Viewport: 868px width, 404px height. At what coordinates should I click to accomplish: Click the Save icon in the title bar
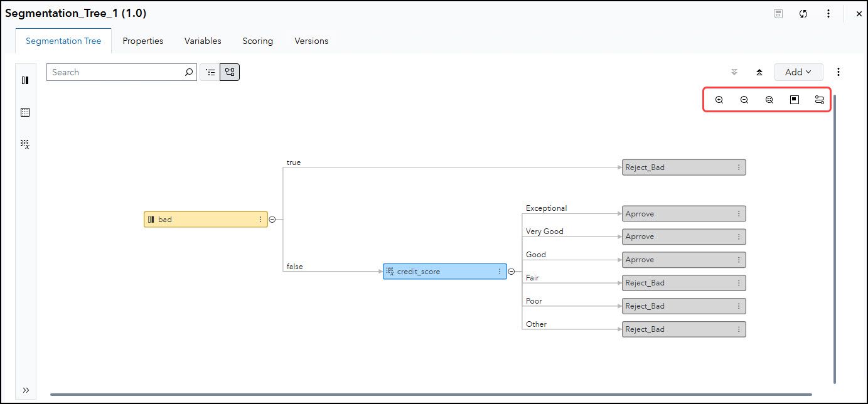click(778, 13)
